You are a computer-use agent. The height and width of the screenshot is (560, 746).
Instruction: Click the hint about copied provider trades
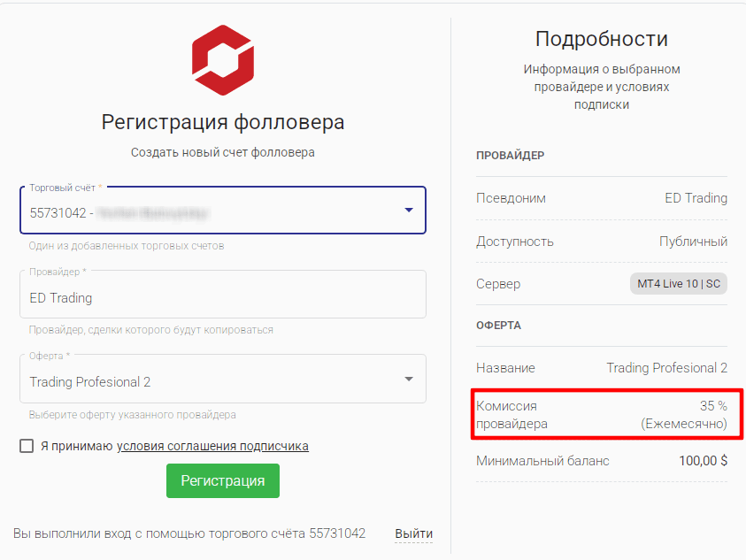pos(150,330)
